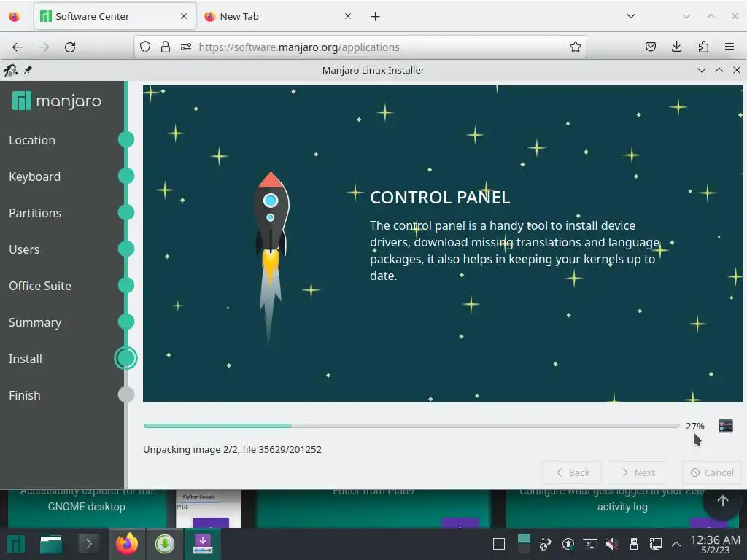This screenshot has height=560, width=747.
Task: Open the clock showing 12:36 AM
Action: coord(715,544)
